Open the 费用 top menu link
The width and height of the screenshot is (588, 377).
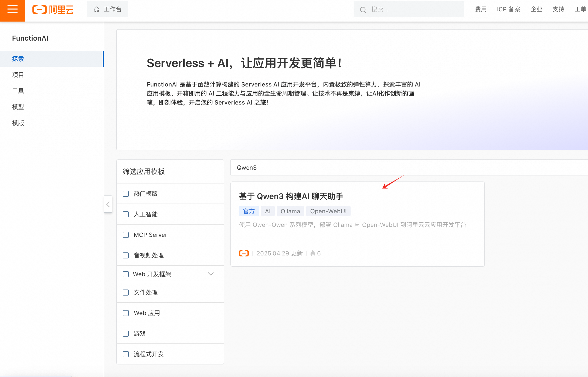(x=481, y=9)
